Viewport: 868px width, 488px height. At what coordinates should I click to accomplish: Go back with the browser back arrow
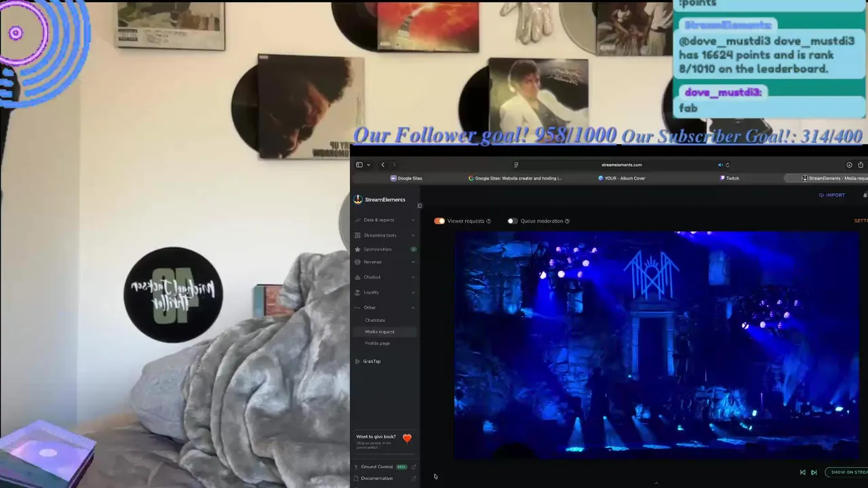click(x=382, y=165)
